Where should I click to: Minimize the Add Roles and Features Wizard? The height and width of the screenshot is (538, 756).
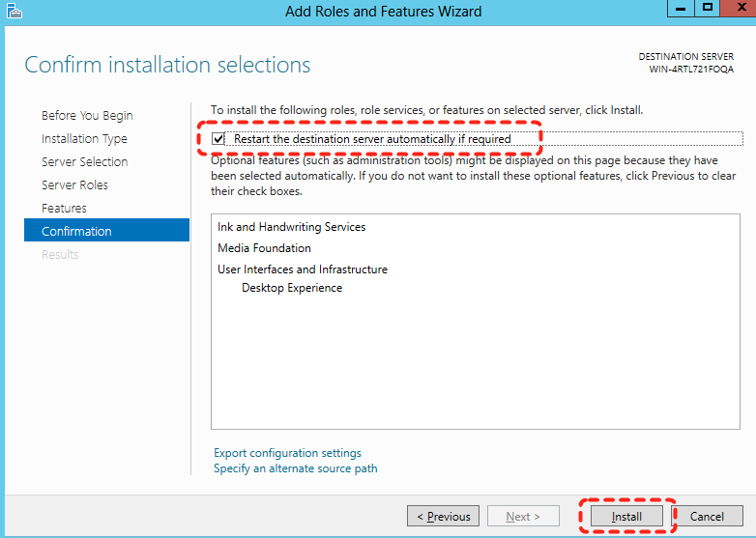pyautogui.click(x=680, y=9)
